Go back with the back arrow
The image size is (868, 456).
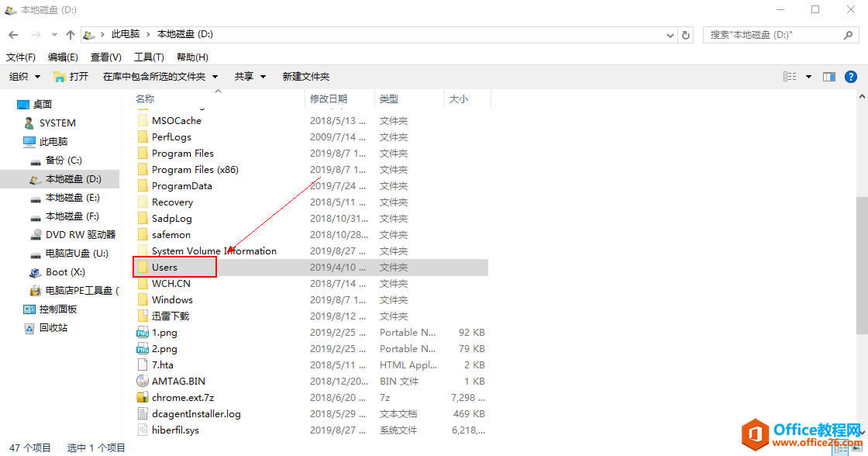13,34
